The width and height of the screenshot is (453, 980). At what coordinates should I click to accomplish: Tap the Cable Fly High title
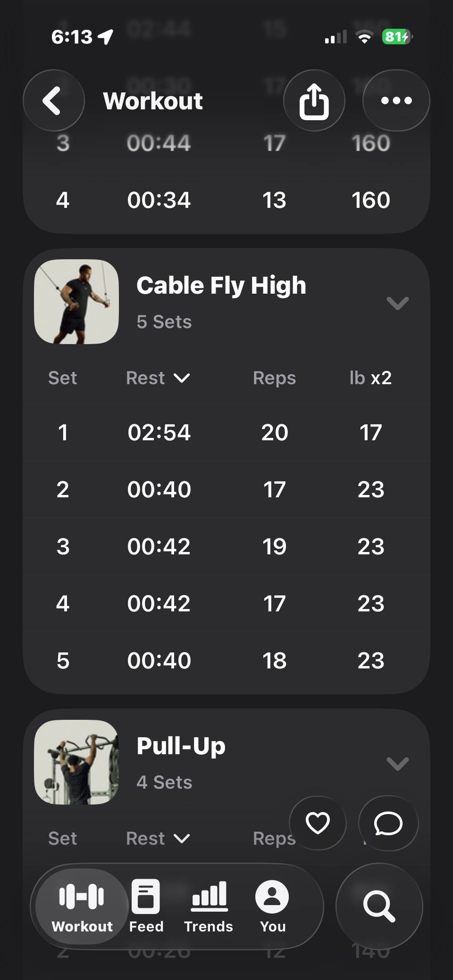tap(221, 286)
